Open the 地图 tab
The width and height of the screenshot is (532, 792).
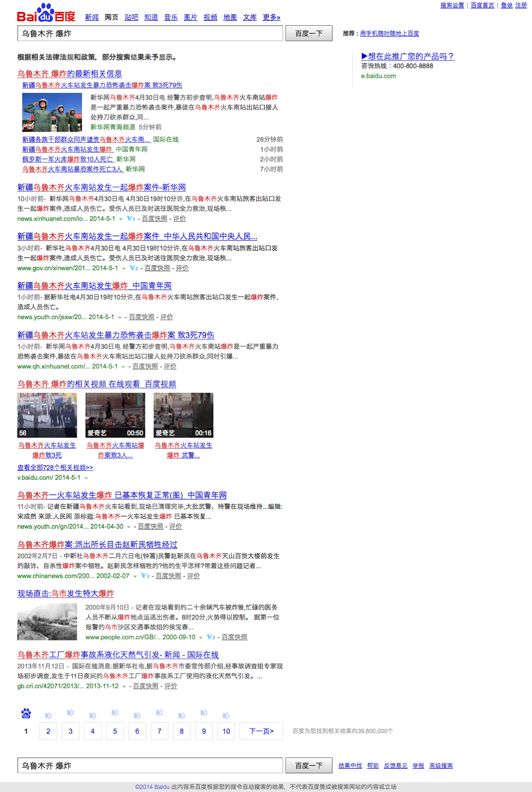[230, 17]
